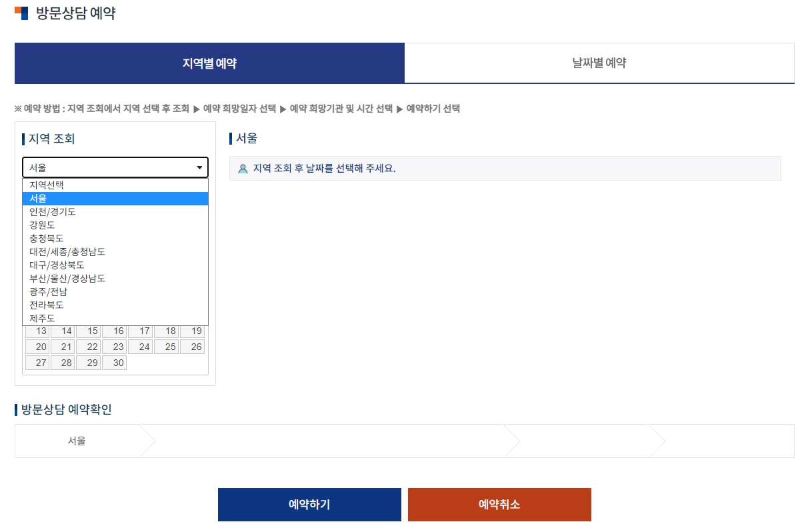Click the 방문상담 예약 page title icon
This screenshot has height=532, width=802.
click(21, 13)
